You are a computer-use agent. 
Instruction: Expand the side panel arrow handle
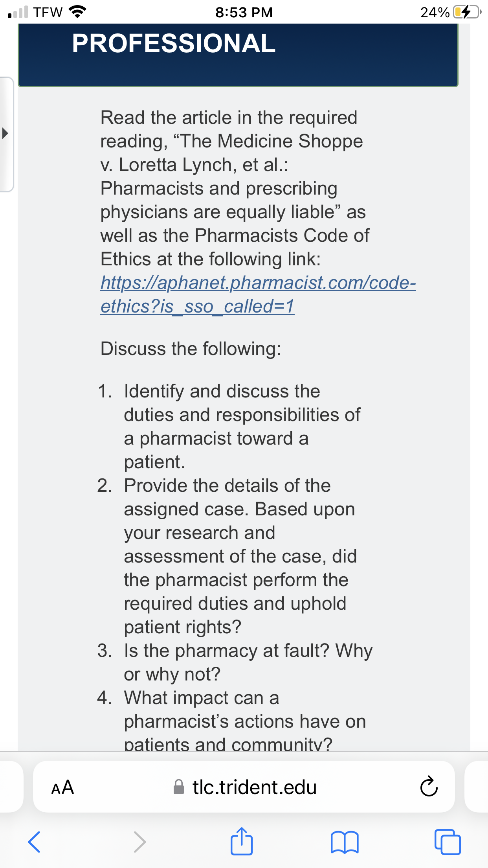point(6,133)
